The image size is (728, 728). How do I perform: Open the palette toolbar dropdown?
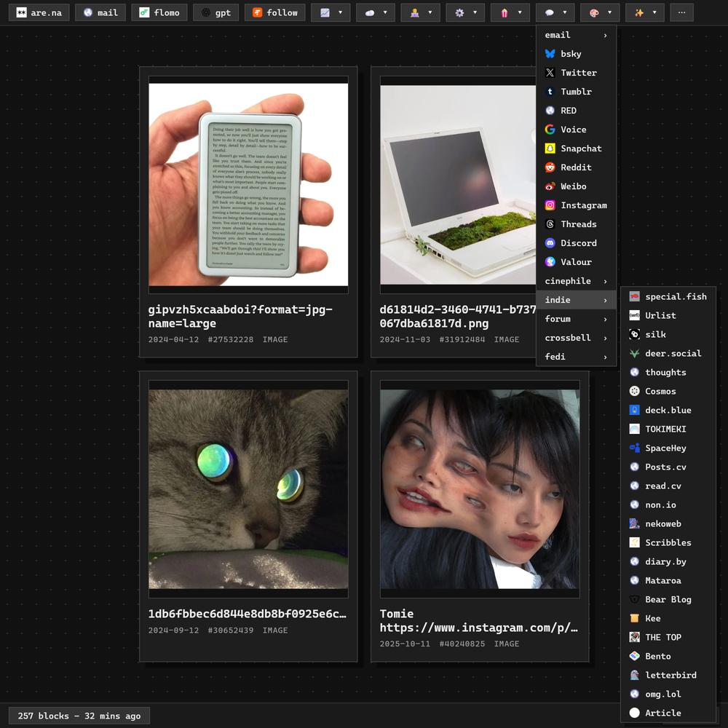pos(600,12)
